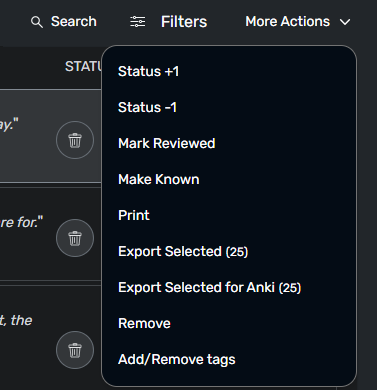Image resolution: width=377 pixels, height=390 pixels.
Task: Click the STATUS column header
Action: (x=83, y=67)
